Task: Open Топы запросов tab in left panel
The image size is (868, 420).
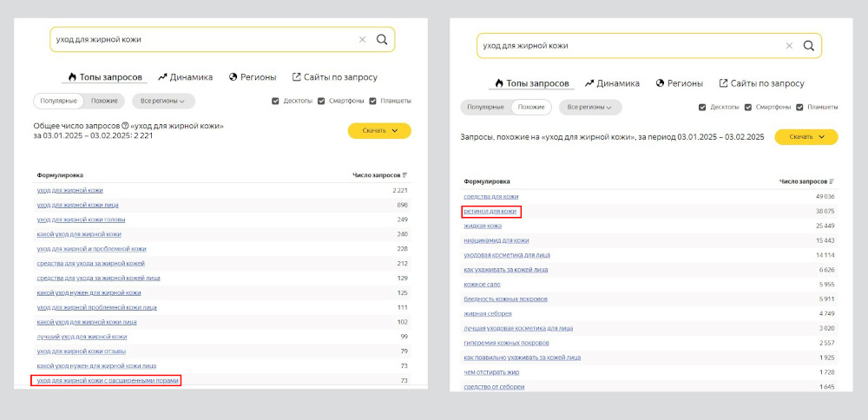Action: point(105,77)
